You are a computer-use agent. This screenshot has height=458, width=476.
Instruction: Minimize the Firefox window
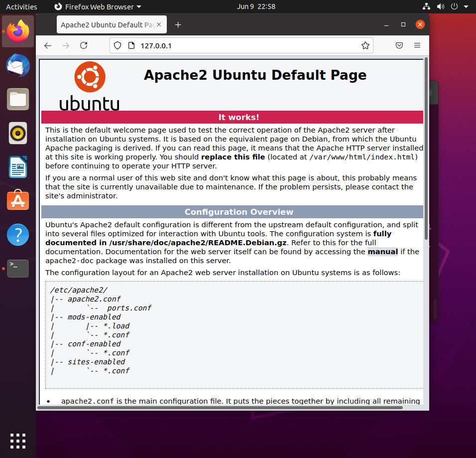pyautogui.click(x=386, y=24)
